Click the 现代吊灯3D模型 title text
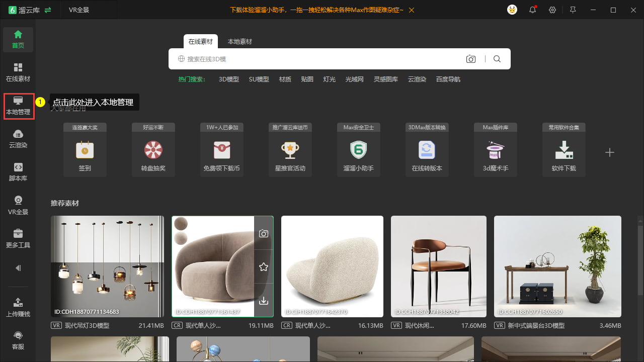Image resolution: width=644 pixels, height=362 pixels. click(x=87, y=326)
